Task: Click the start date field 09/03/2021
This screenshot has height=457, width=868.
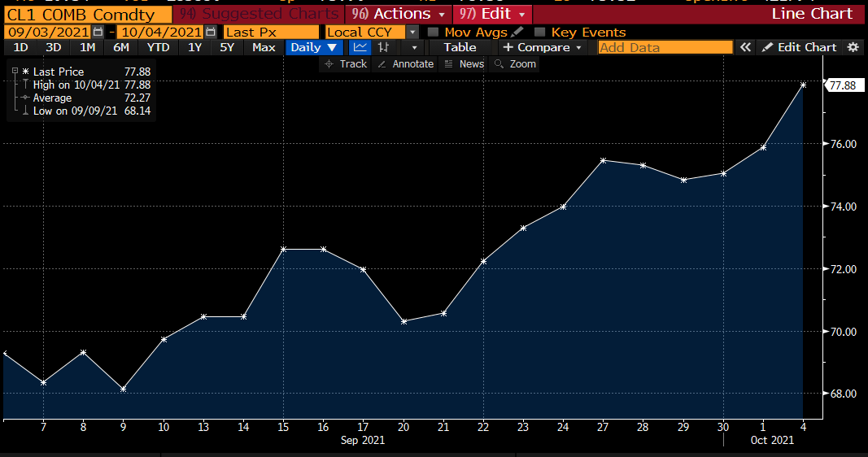Action: click(x=48, y=32)
